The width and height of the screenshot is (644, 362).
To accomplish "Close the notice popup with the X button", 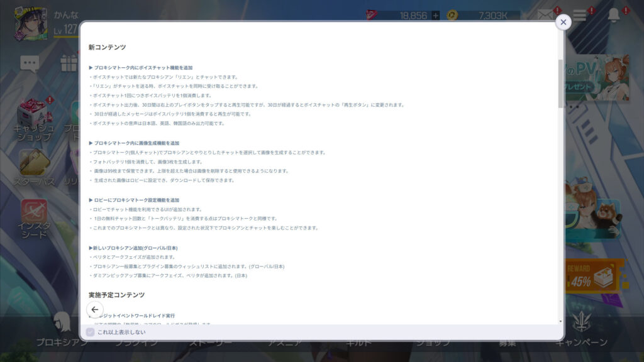I will pos(563,22).
